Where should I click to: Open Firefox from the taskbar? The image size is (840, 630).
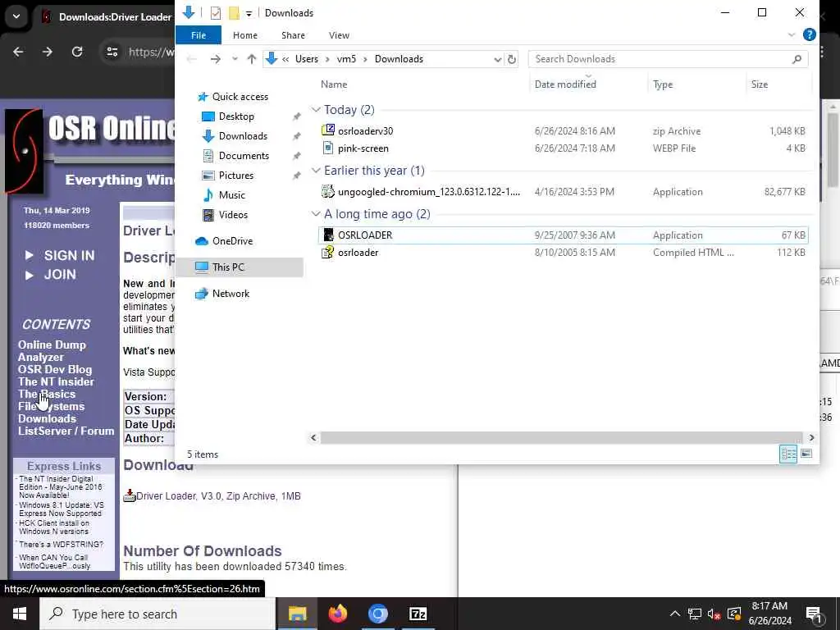pyautogui.click(x=338, y=614)
